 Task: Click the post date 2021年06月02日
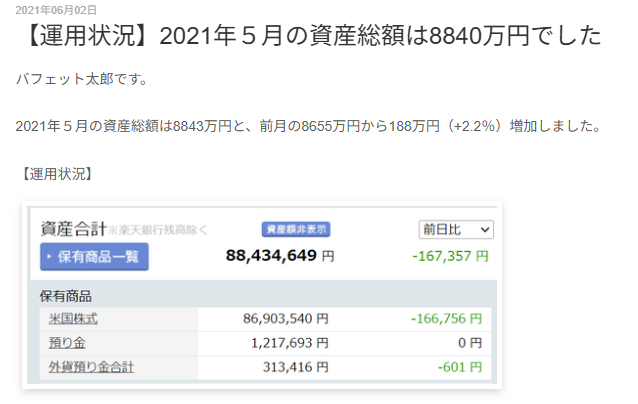coord(56,9)
